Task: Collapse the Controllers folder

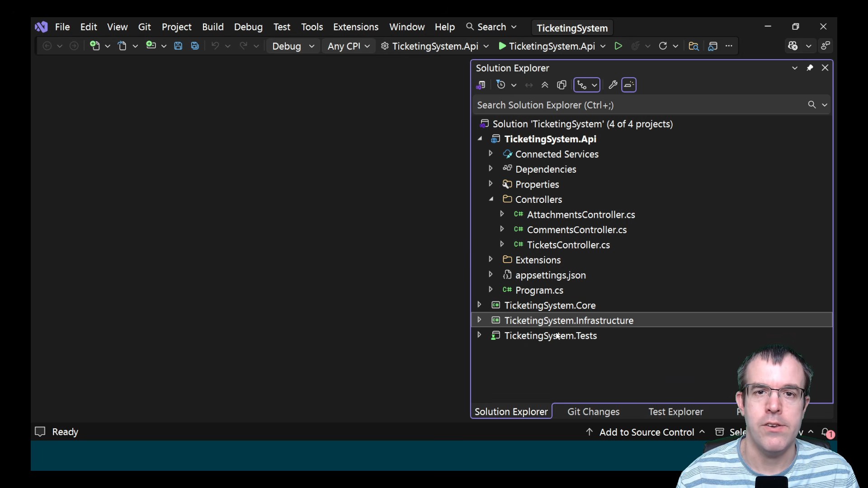Action: coord(491,199)
